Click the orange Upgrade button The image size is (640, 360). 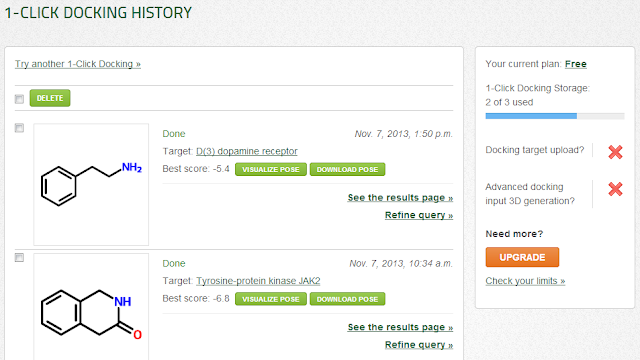click(x=522, y=257)
